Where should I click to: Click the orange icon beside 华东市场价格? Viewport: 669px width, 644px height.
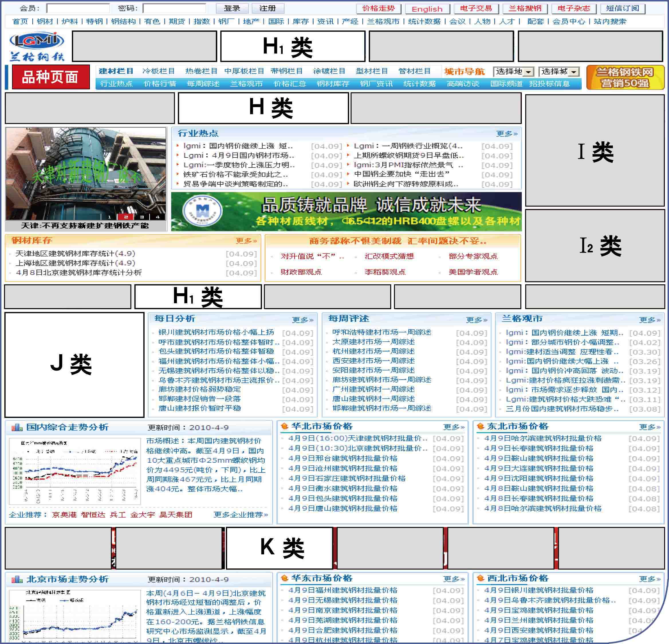click(284, 578)
